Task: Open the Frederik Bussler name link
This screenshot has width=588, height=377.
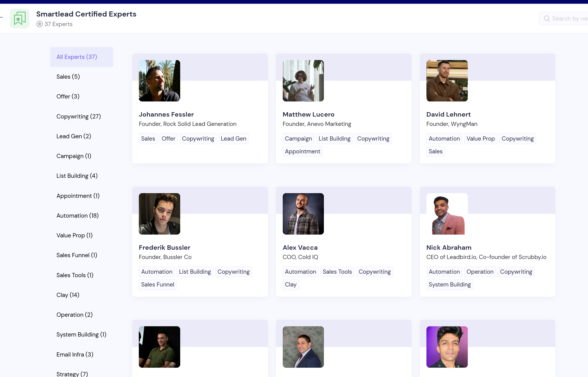Action: (x=164, y=248)
